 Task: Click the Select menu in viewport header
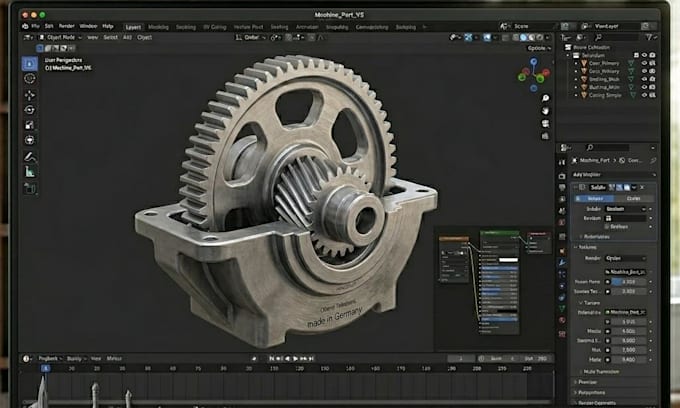(x=110, y=38)
